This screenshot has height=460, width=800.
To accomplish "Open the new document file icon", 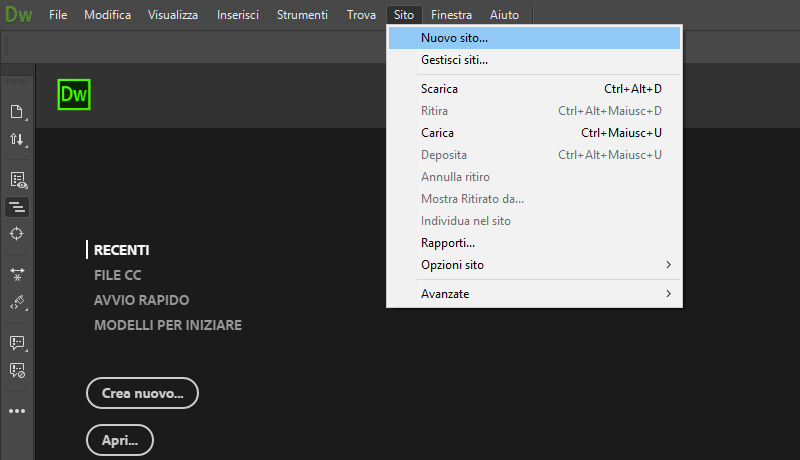I will coord(17,112).
